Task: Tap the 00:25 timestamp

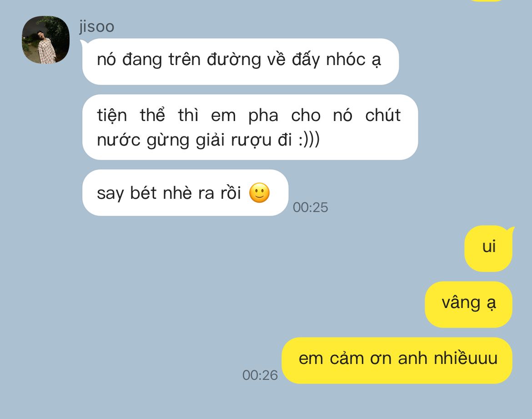Action: coord(311,207)
